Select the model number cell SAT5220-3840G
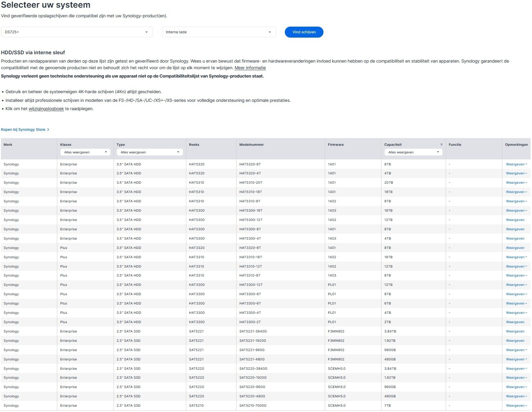Screen dimensions: 532x412 click(x=253, y=369)
